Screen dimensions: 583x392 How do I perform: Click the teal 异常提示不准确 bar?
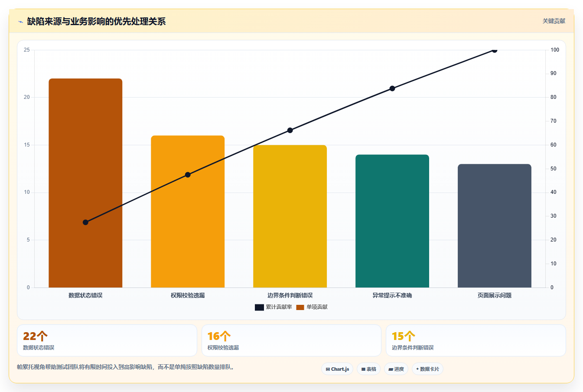(x=392, y=221)
